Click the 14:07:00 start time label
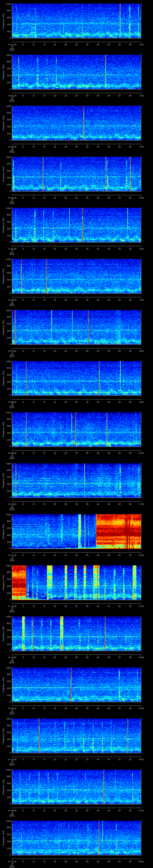Viewport: 153px width, 868px height. pyautogui.click(x=12, y=351)
